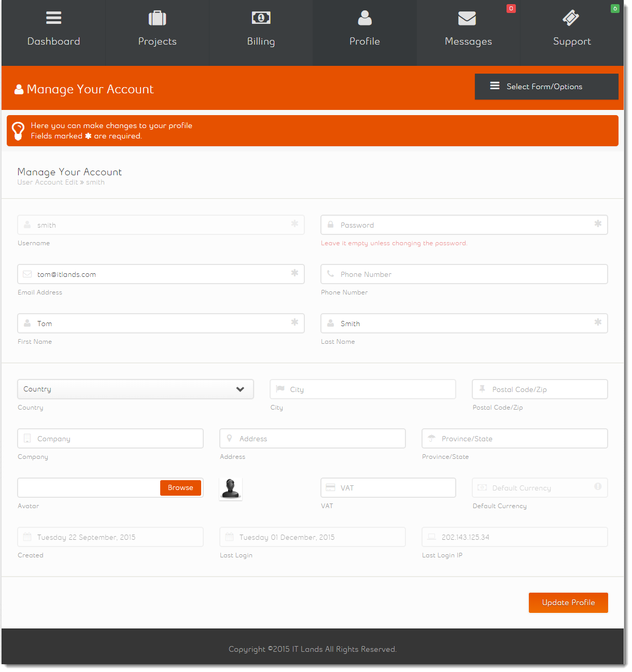This screenshot has height=672, width=632.
Task: Click the calendar icon in Last Login field
Action: (229, 537)
